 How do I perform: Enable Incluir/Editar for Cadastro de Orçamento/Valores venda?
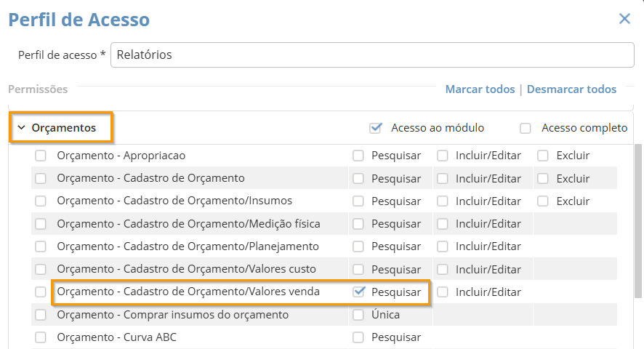[x=443, y=292]
